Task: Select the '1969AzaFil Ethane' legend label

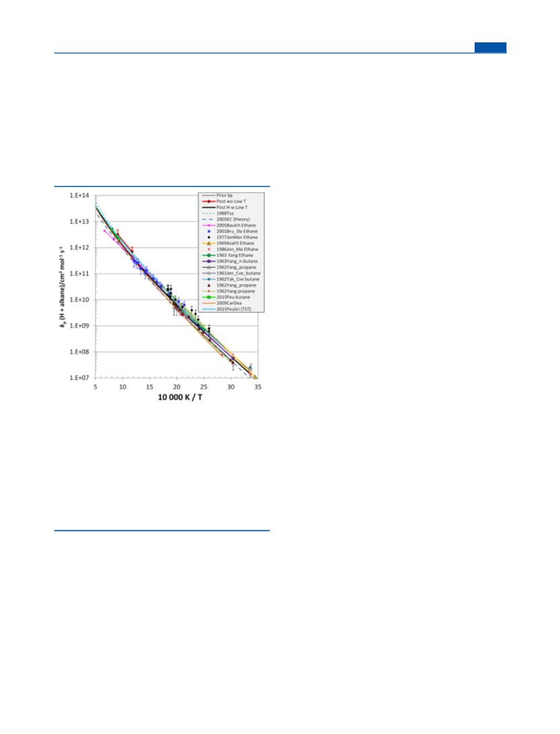Action: [x=235, y=244]
